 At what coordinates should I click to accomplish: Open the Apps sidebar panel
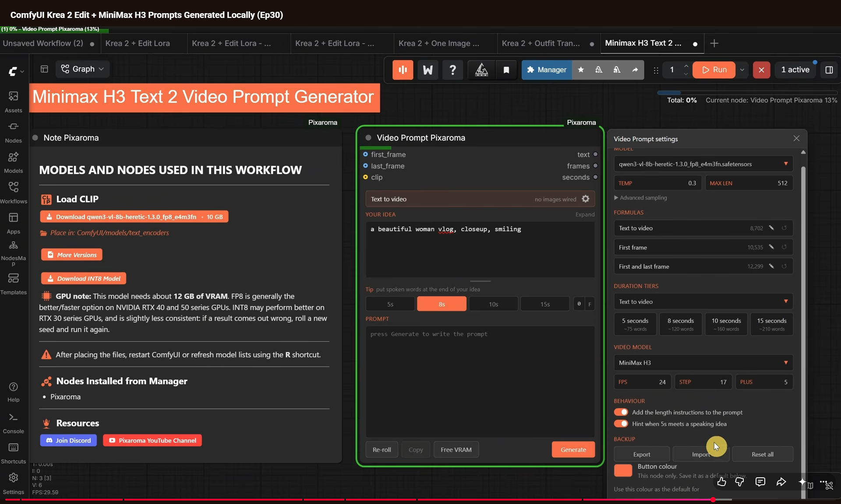coord(14,223)
